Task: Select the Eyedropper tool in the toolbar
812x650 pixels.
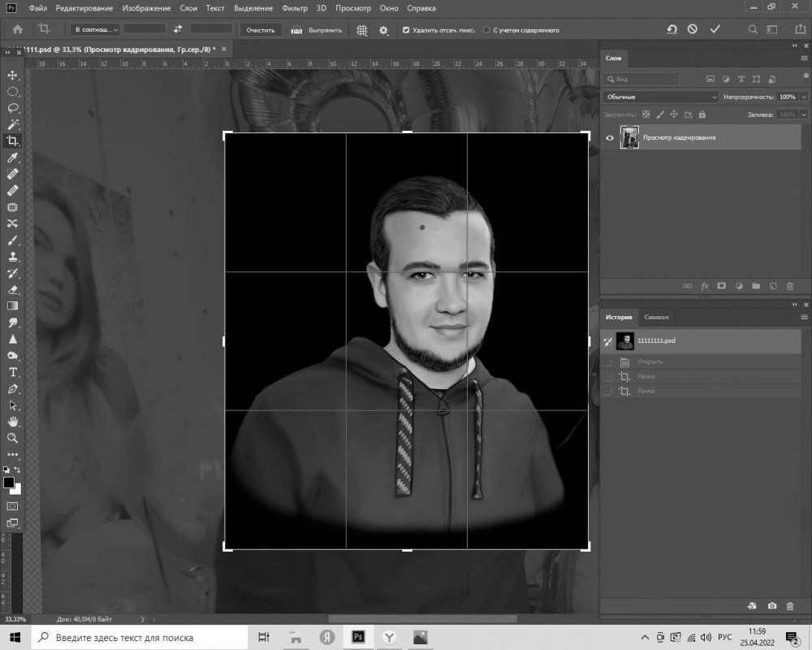Action: click(12, 158)
